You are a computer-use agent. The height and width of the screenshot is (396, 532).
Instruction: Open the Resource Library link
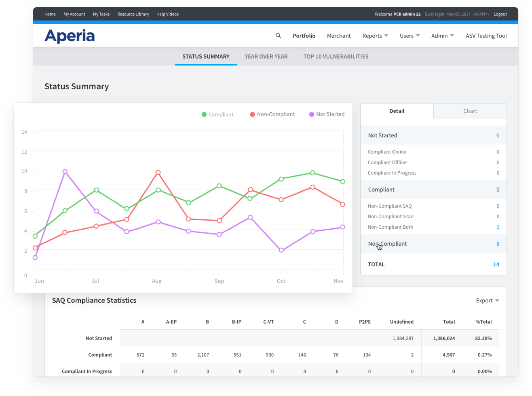point(133,14)
